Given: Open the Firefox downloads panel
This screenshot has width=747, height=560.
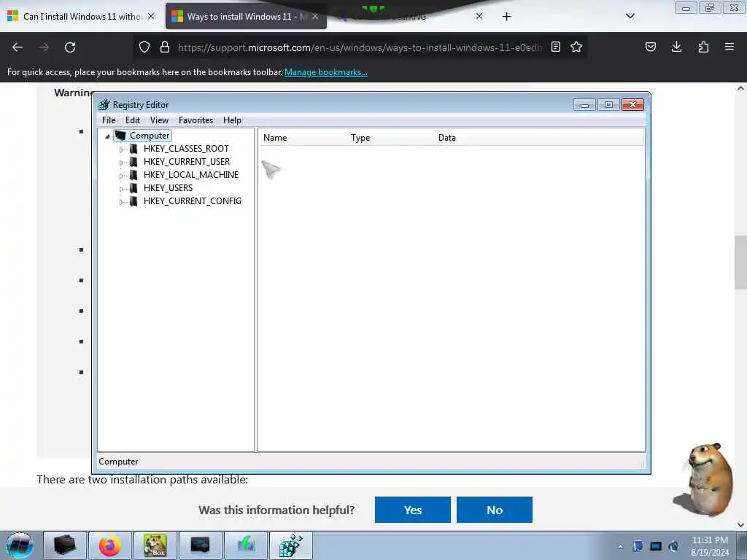Looking at the screenshot, I should pyautogui.click(x=676, y=47).
